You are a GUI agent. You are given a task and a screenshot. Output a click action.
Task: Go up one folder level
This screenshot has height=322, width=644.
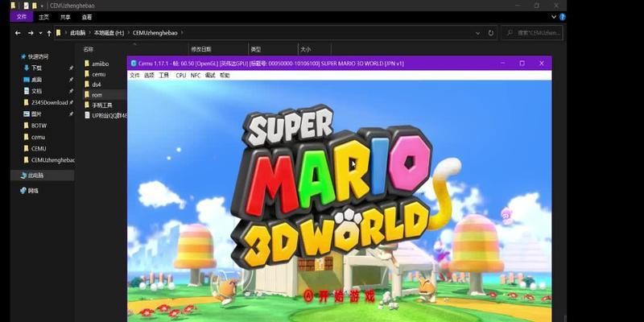click(49, 33)
